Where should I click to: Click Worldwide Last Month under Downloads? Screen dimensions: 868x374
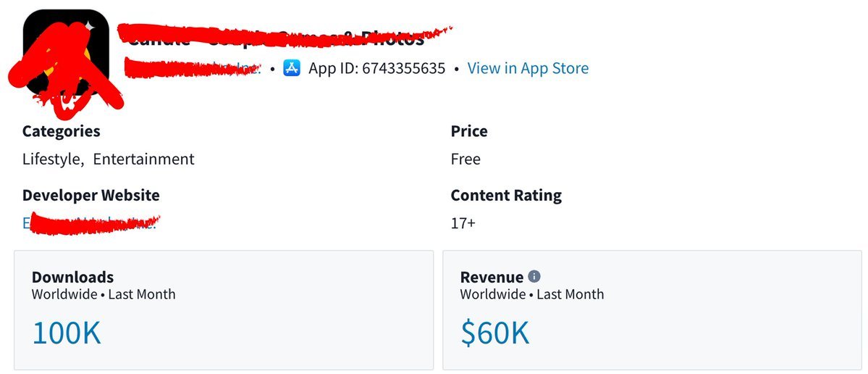point(104,294)
